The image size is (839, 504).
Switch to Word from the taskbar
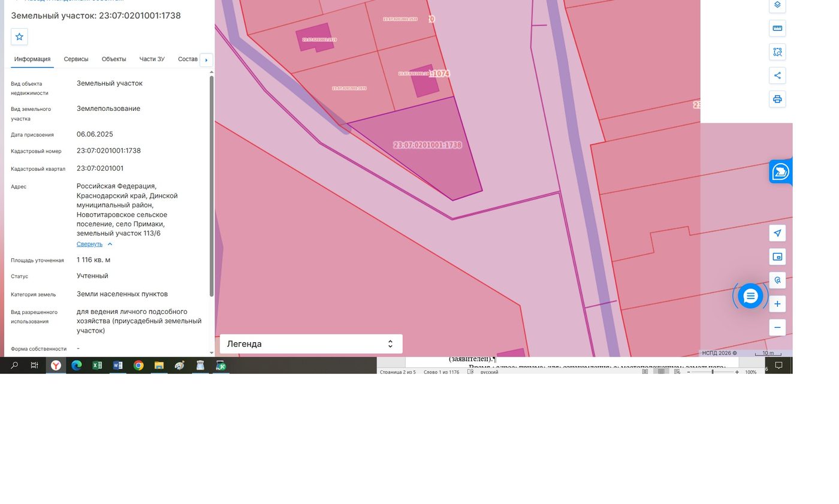117,366
